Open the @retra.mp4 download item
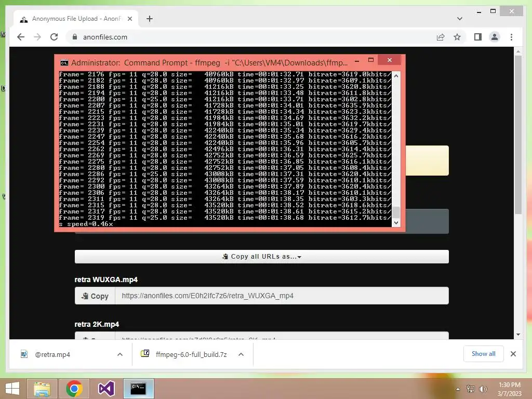The width and height of the screenshot is (532, 399). click(52, 354)
